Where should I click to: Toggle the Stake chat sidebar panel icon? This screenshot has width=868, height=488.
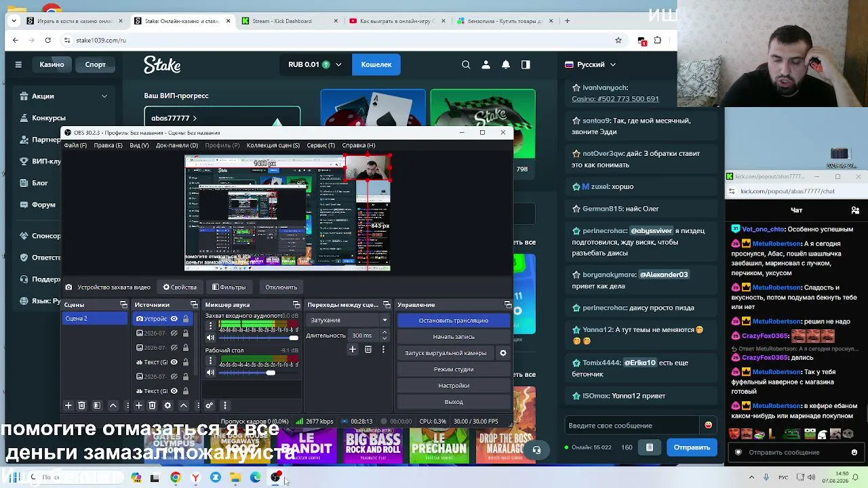[x=526, y=64]
